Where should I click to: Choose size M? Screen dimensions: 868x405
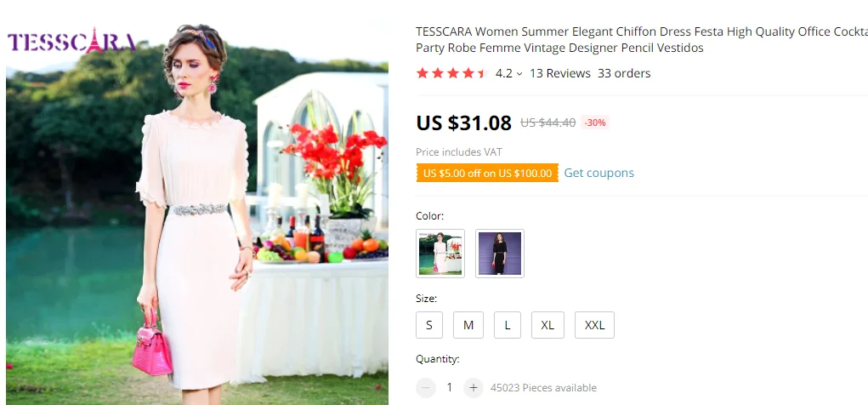pyautogui.click(x=468, y=325)
